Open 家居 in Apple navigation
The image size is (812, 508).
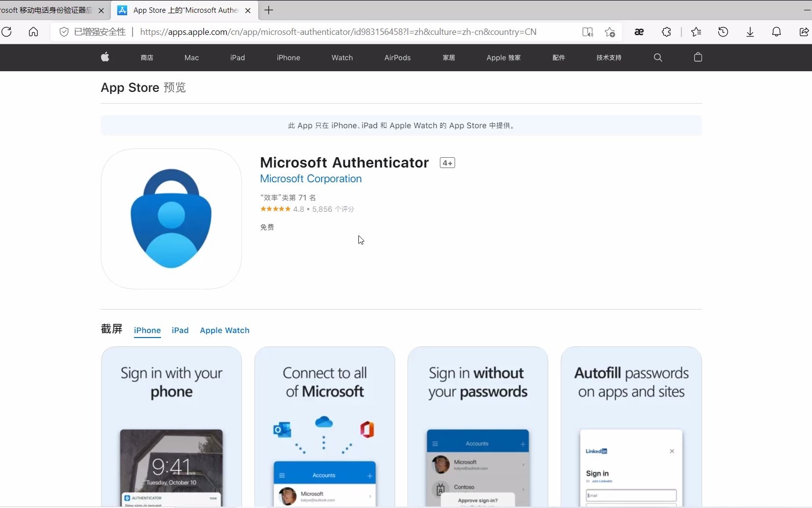coord(449,57)
